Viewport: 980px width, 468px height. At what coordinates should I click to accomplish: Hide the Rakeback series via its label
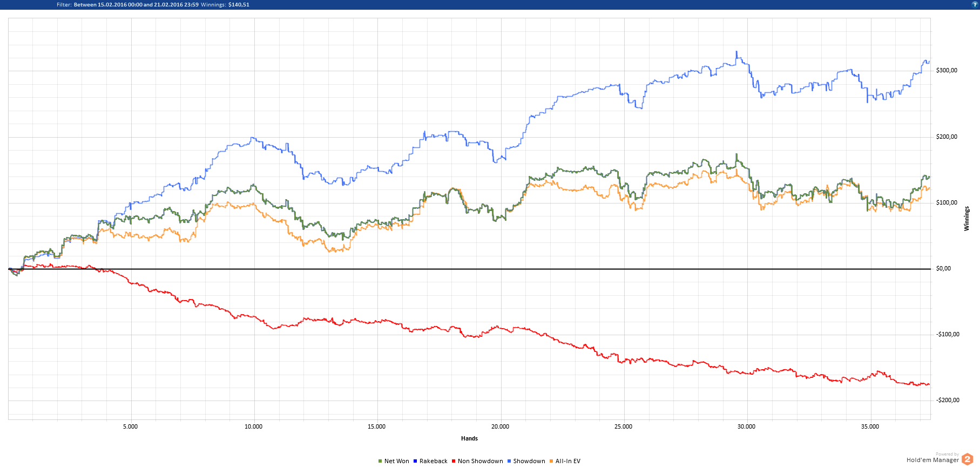click(x=434, y=461)
